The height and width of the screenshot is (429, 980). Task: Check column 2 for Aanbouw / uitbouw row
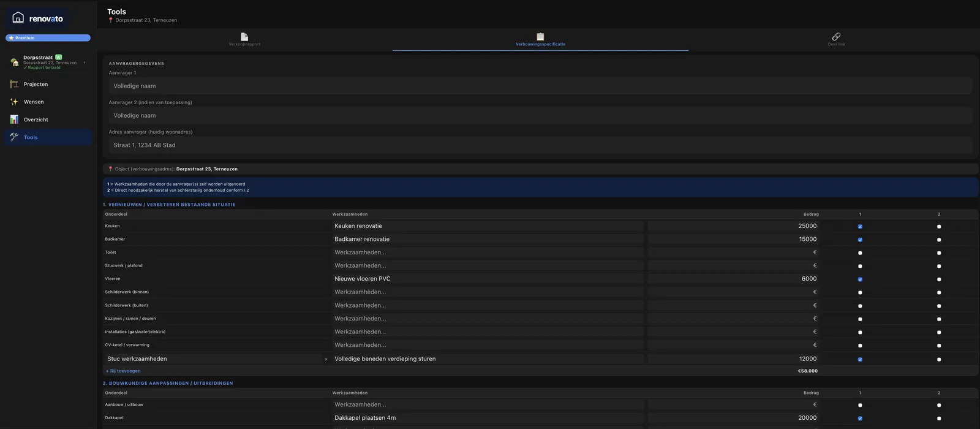(x=939, y=405)
